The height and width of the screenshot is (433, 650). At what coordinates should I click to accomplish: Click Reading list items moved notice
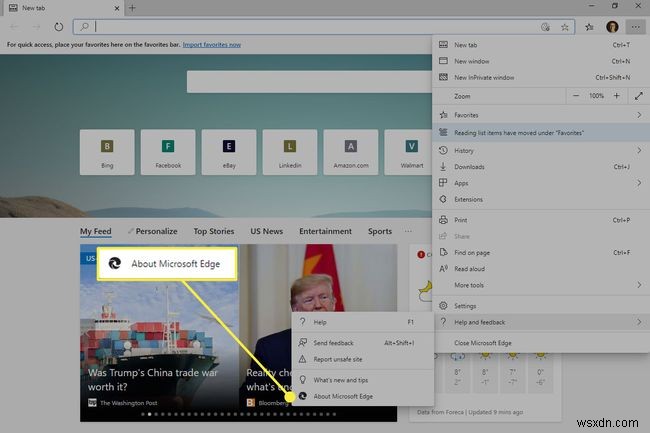click(x=541, y=133)
